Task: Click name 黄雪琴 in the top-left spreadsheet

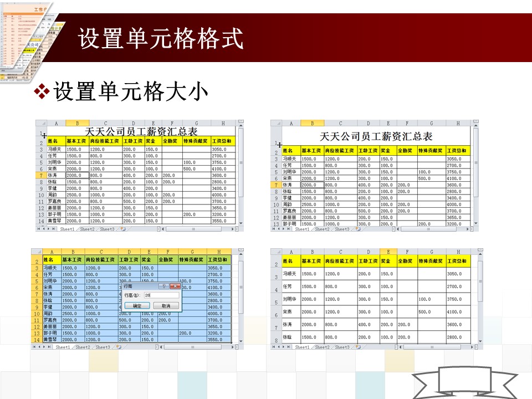Action: tap(54, 221)
